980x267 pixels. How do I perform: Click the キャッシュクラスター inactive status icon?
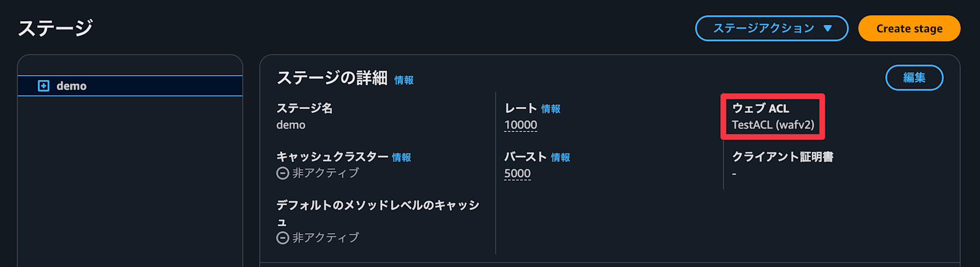(283, 173)
